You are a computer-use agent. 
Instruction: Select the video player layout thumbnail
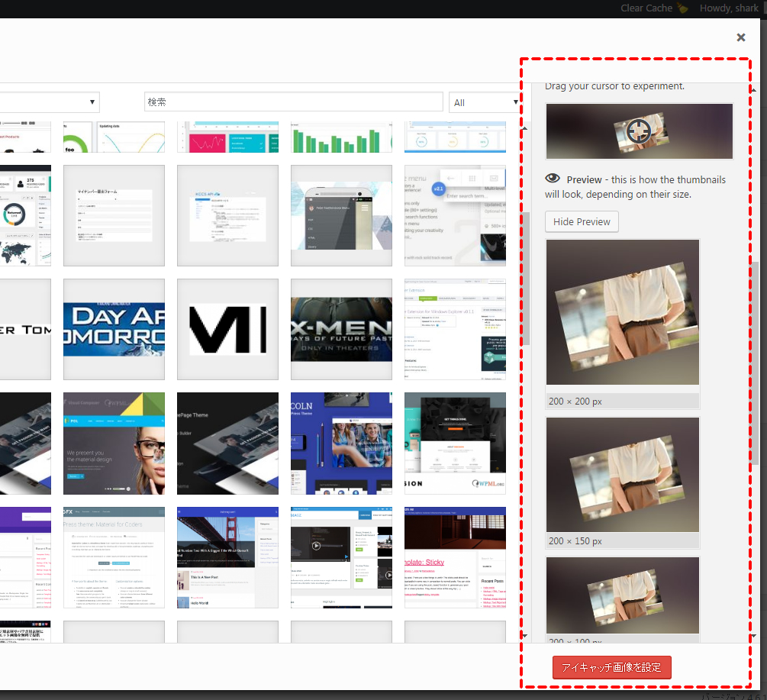[x=341, y=557]
